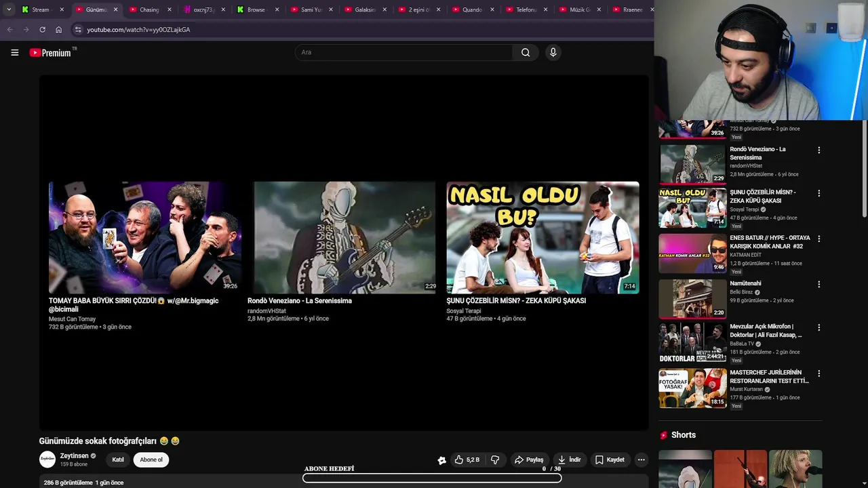Play end-screen Rondò Veneziano guitar thumbnail
This screenshot has height=488, width=868.
[344, 237]
